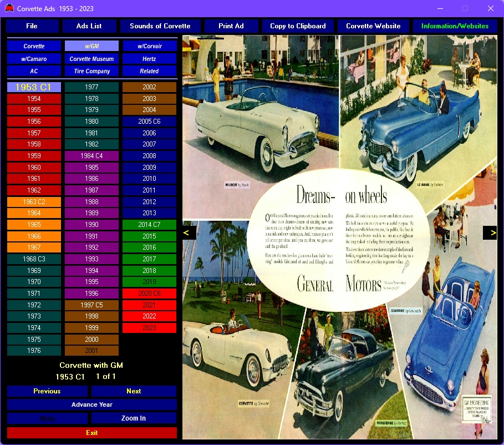Choose year 2002
This screenshot has width=504, height=445.
point(150,87)
